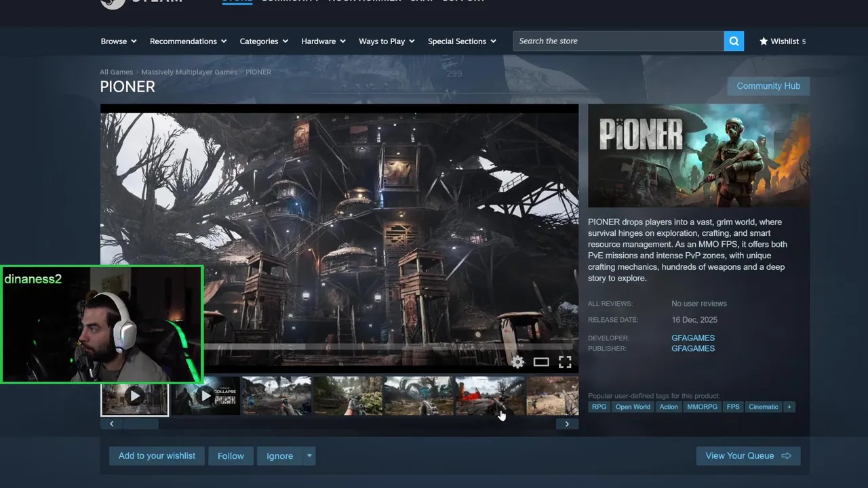Open Massively Multiplayer Games breadcrumb
The image size is (868, 488).
[189, 72]
